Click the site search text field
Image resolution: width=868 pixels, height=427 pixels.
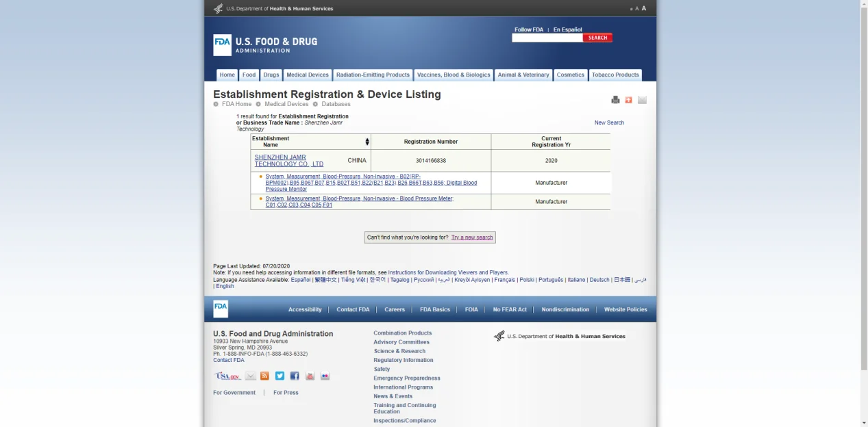point(547,38)
